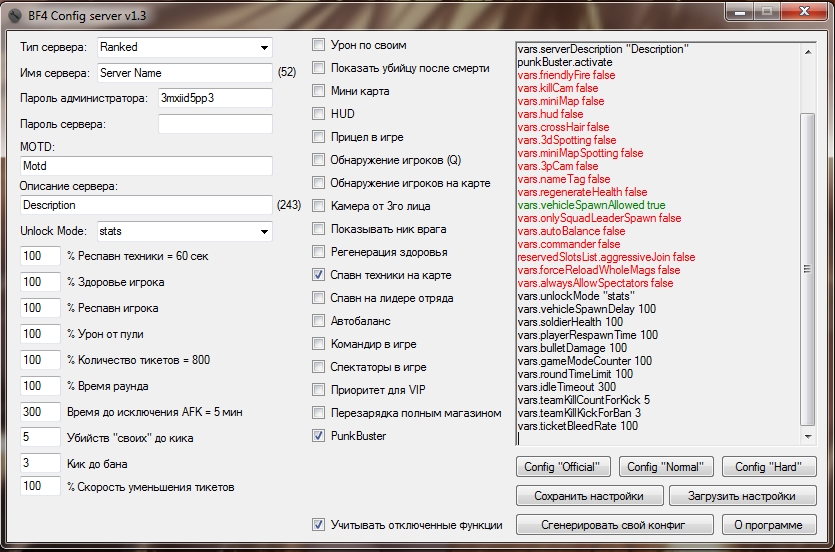Open the О программе dialog

click(x=769, y=525)
